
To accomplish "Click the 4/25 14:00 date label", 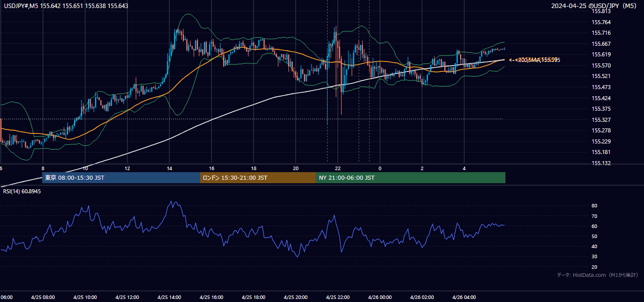I will pos(169,297).
